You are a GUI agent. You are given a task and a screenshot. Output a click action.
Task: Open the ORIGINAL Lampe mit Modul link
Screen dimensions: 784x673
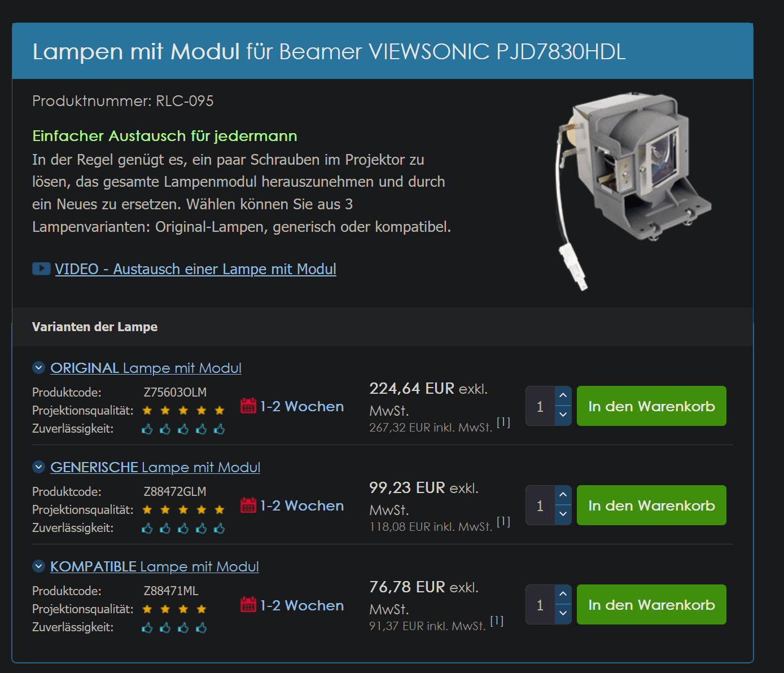pyautogui.click(x=146, y=368)
